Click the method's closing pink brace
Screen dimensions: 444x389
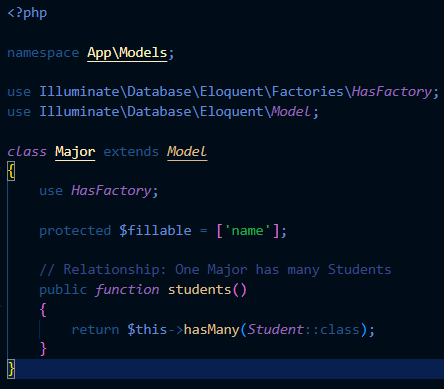(43, 349)
